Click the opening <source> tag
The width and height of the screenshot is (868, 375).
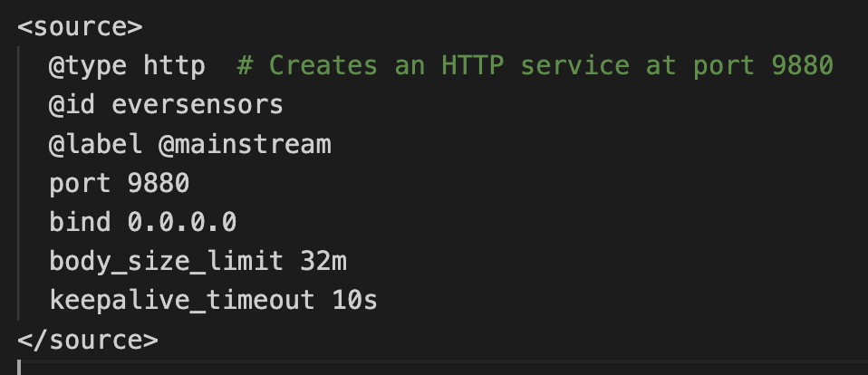[80, 26]
